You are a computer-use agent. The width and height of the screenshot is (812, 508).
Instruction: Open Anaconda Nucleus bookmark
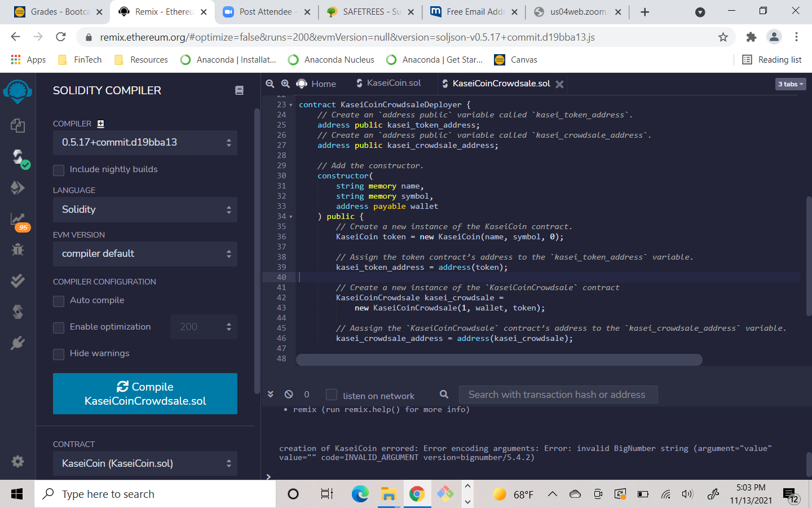(x=331, y=60)
